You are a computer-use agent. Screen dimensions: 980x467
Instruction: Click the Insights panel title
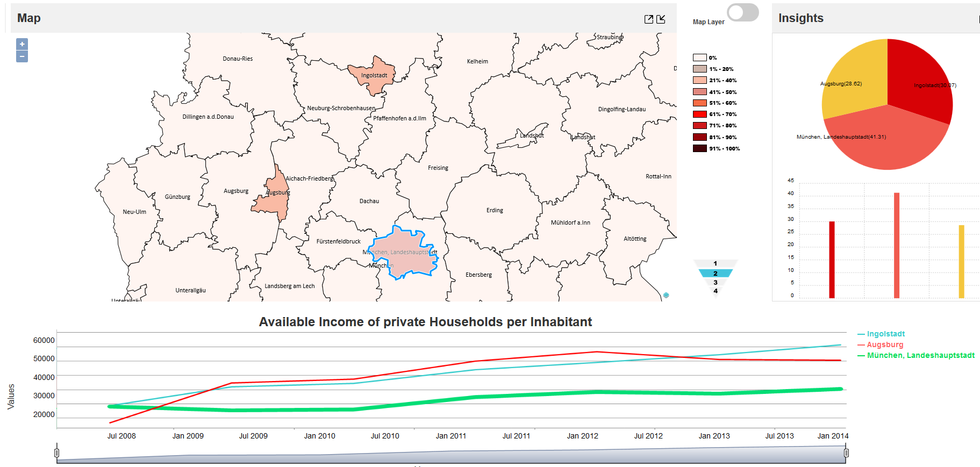pos(801,18)
